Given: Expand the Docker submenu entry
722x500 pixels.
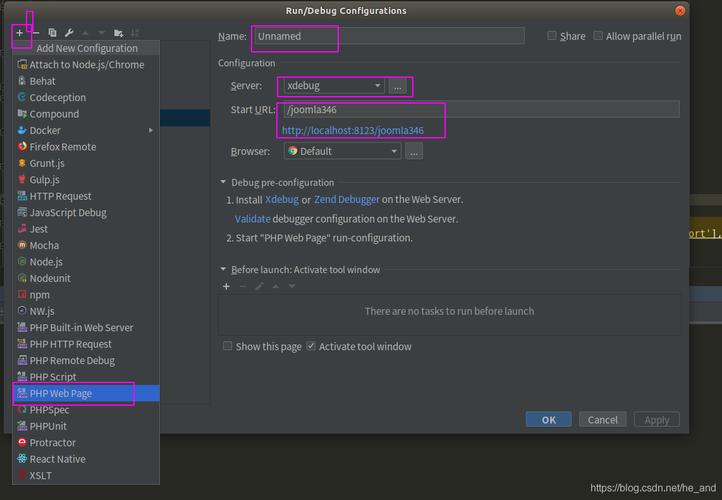Looking at the screenshot, I should click(86, 130).
